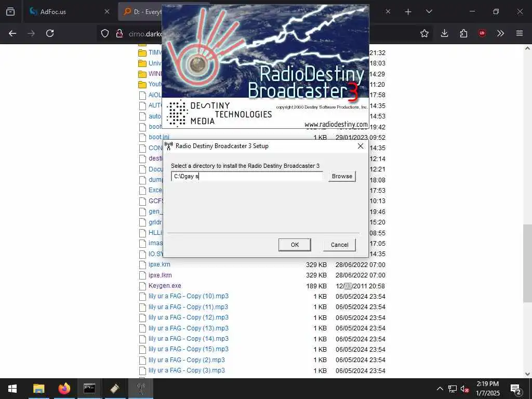This screenshot has width=532, height=399.
Task: Show hidden system tray icons
Action: tap(440, 389)
